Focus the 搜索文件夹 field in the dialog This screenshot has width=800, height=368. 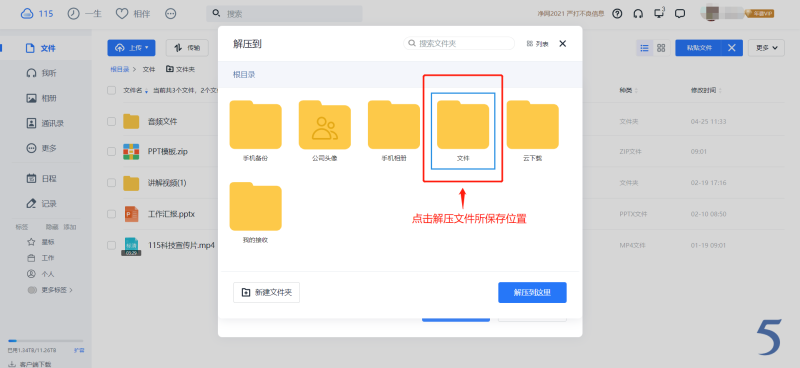pyautogui.click(x=459, y=43)
